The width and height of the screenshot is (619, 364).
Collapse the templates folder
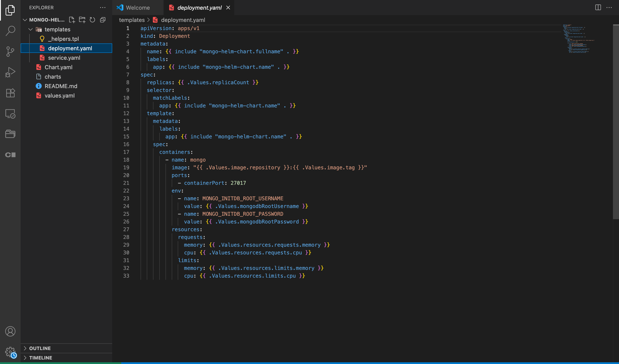coord(31,29)
